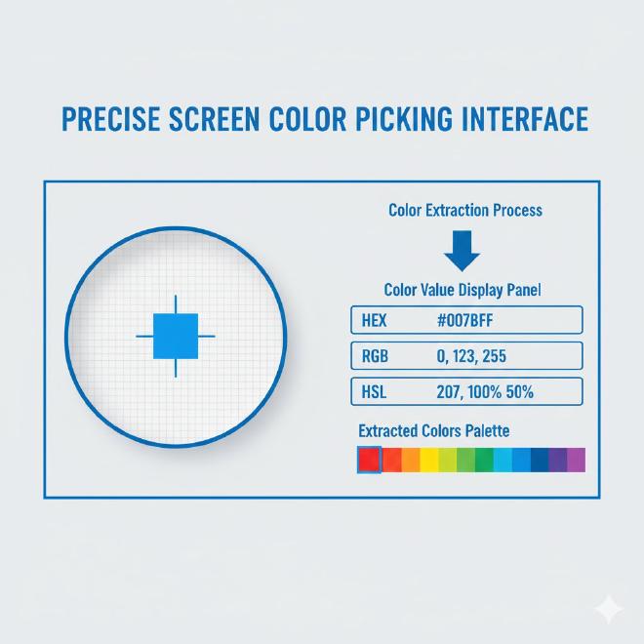This screenshot has height=644, width=644.
Task: Pick the rightmost violet palette swatch
Action: [x=576, y=460]
